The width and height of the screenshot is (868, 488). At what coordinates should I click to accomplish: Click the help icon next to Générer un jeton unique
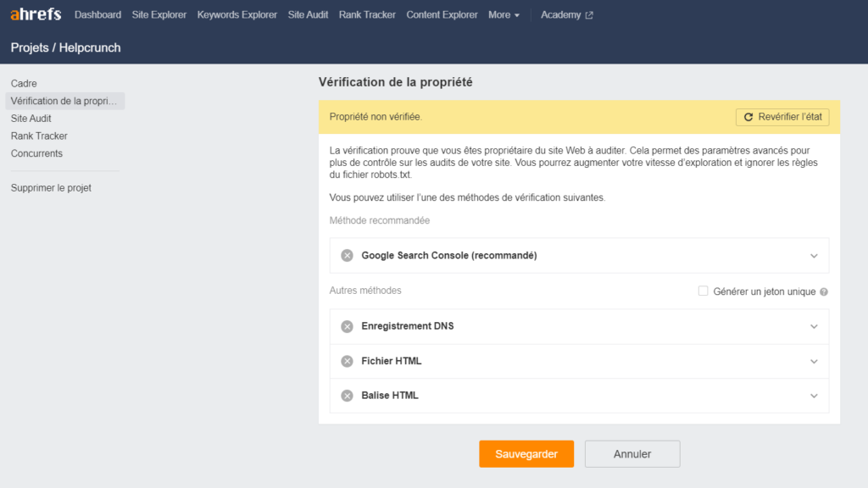[824, 291]
